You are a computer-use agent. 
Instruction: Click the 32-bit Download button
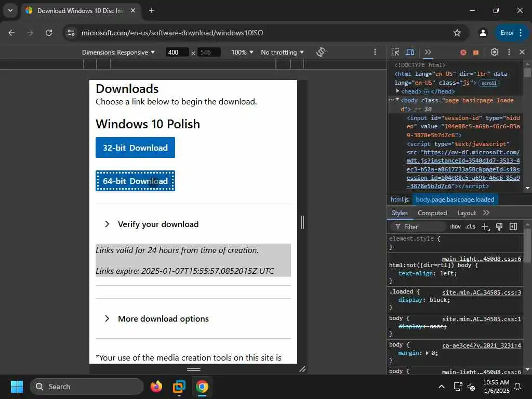click(135, 148)
